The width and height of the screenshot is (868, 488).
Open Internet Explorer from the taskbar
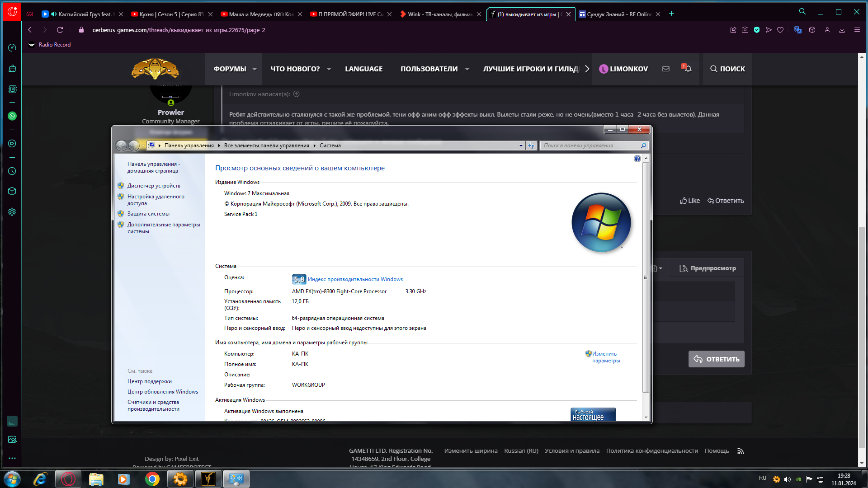(40, 479)
